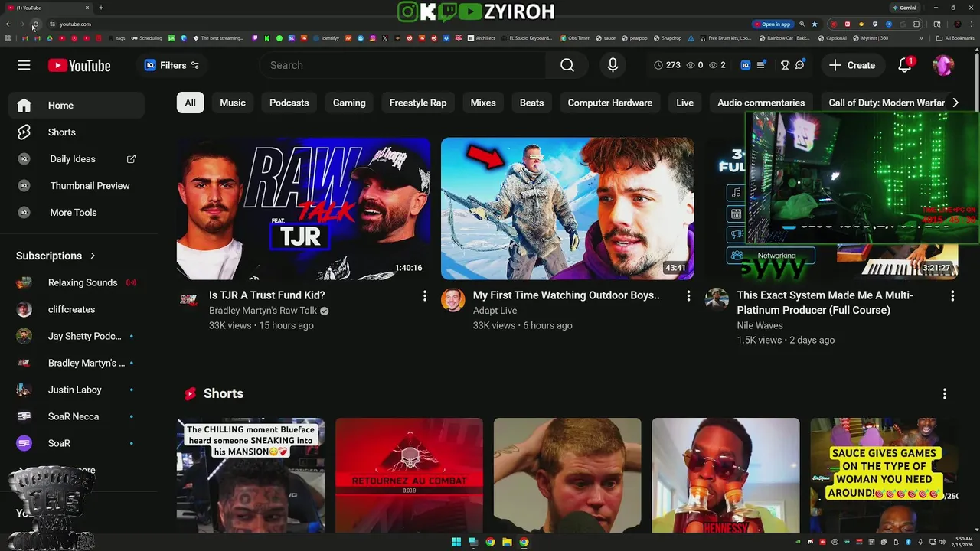Click the vidIQ blue IQ icon in header
Image resolution: width=980 pixels, height=551 pixels.
[746, 65]
